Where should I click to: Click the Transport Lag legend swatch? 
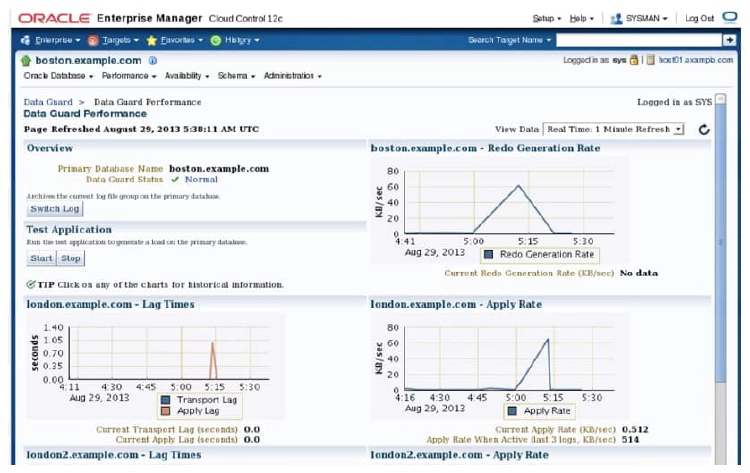[165, 400]
